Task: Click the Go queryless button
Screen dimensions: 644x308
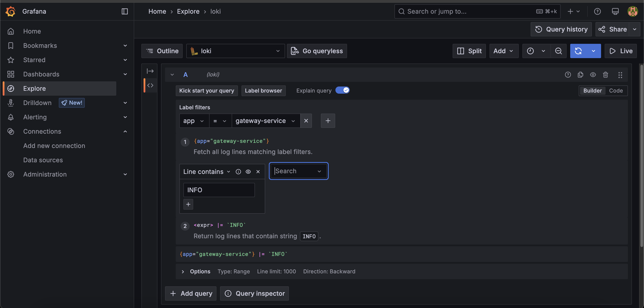Action: [x=317, y=51]
